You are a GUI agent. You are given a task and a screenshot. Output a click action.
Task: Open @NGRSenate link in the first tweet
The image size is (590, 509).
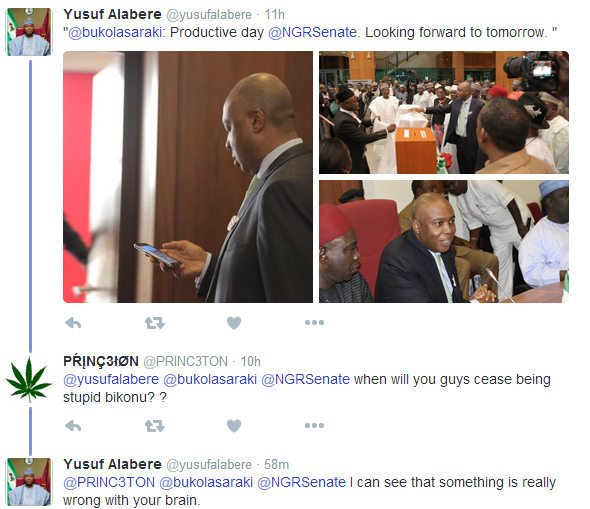click(312, 33)
